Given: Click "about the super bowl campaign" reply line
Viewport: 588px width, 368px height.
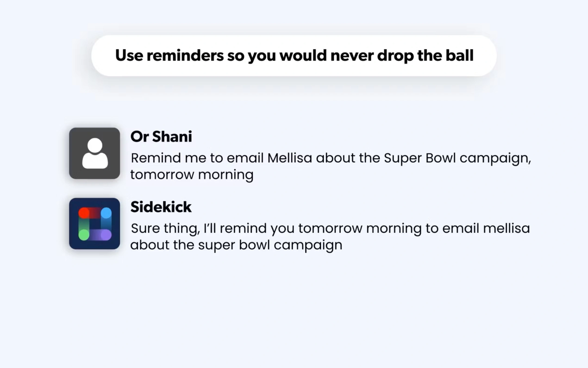Looking at the screenshot, I should [x=236, y=245].
